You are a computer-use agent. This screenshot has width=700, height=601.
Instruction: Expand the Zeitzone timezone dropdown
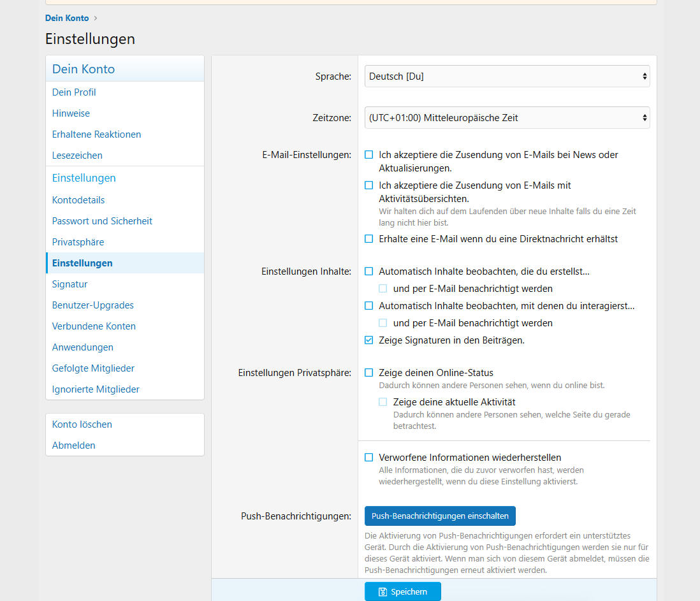pos(507,118)
